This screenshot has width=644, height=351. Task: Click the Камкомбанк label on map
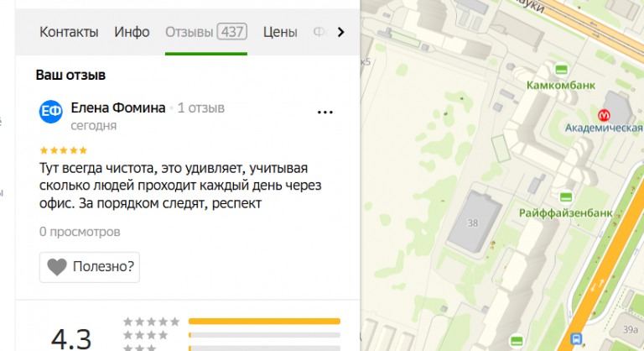pos(561,85)
